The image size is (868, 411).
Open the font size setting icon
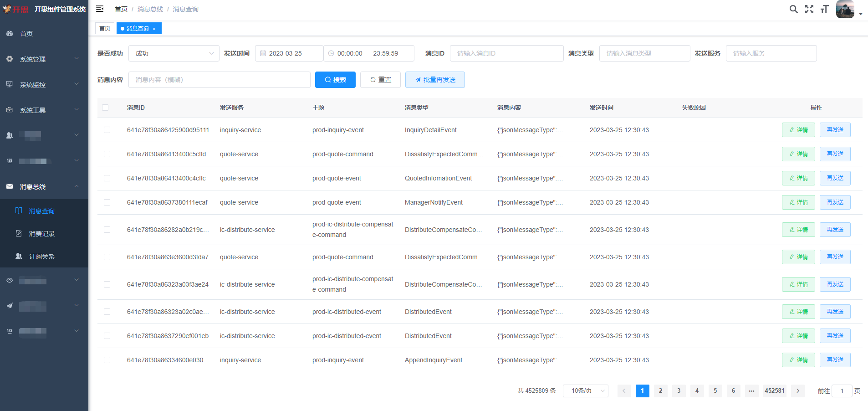click(x=824, y=9)
